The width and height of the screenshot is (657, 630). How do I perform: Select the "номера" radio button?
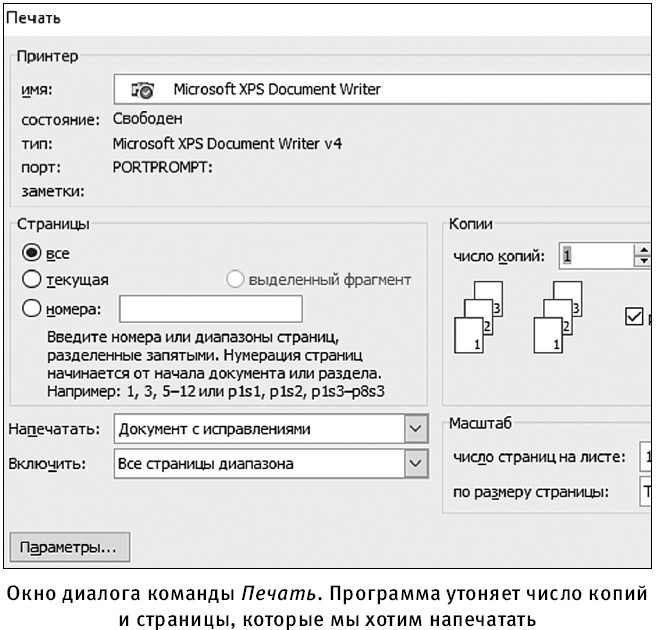(x=31, y=309)
